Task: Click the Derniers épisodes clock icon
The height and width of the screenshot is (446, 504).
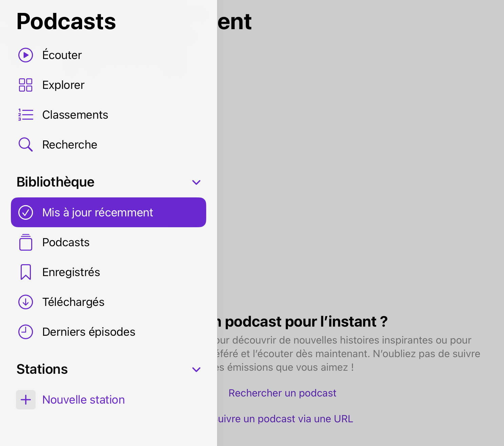Action: [26, 332]
